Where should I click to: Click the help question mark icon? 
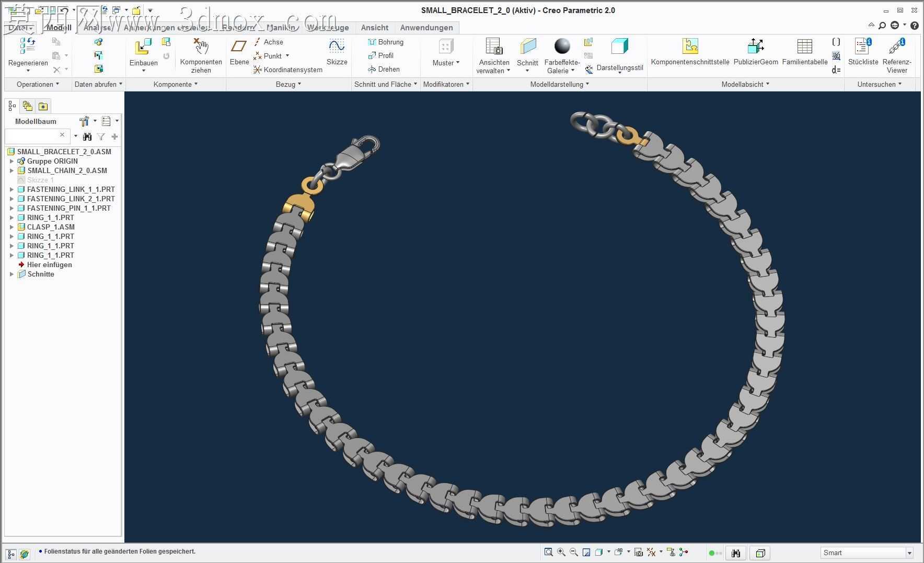914,25
